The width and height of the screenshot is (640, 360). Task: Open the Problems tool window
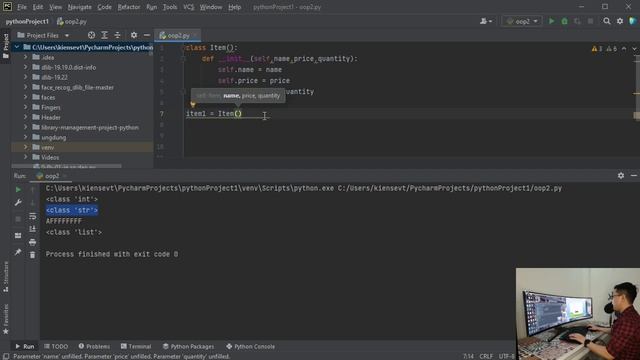[94, 346]
